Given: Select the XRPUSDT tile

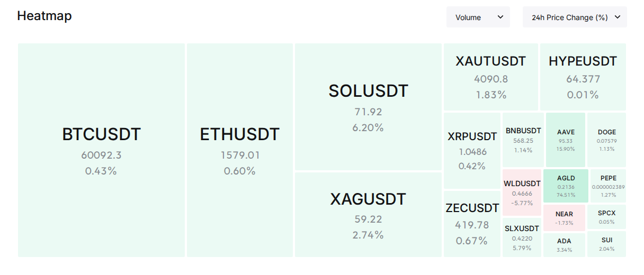Looking at the screenshot, I should point(472,151).
